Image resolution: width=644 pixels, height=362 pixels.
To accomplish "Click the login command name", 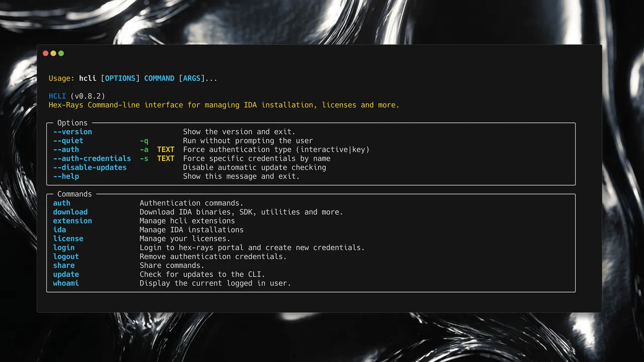I will [64, 248].
